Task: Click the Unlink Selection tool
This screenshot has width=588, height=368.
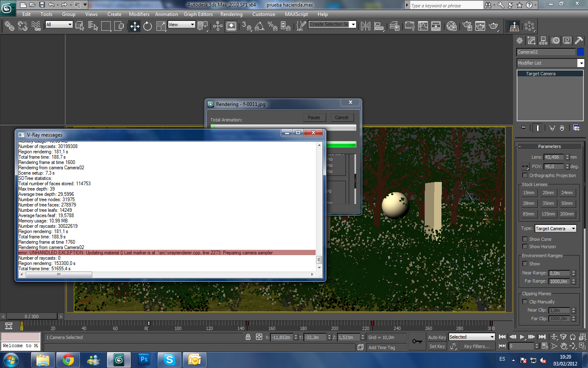Action: coord(22,26)
